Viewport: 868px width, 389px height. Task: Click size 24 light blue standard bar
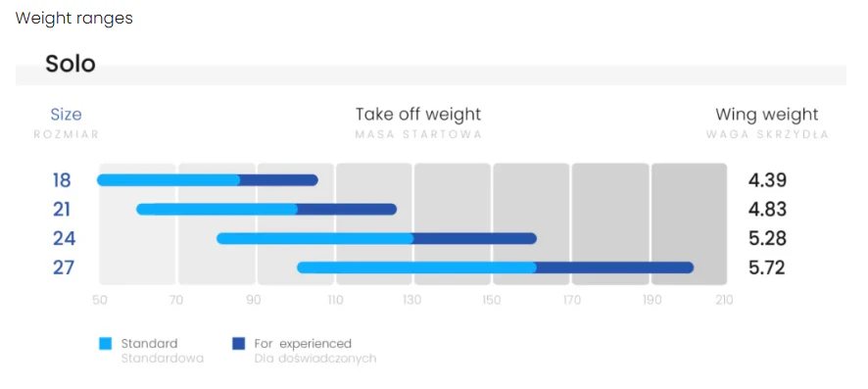tap(315, 238)
